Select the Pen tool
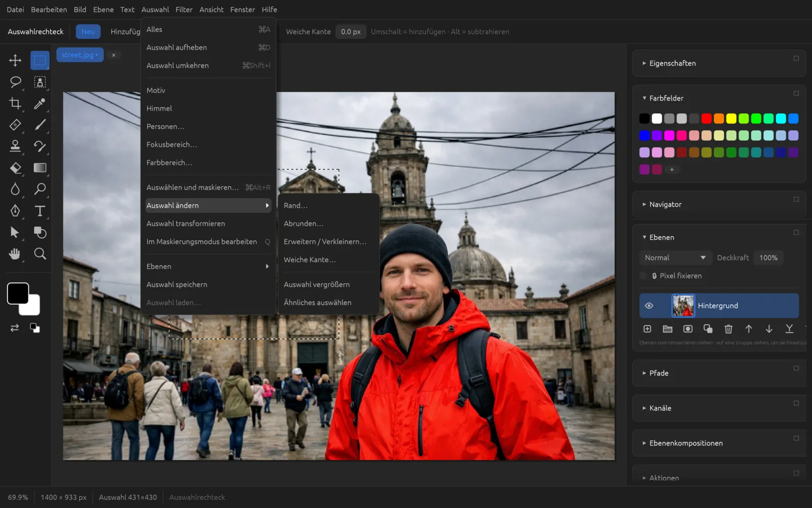 [x=15, y=211]
